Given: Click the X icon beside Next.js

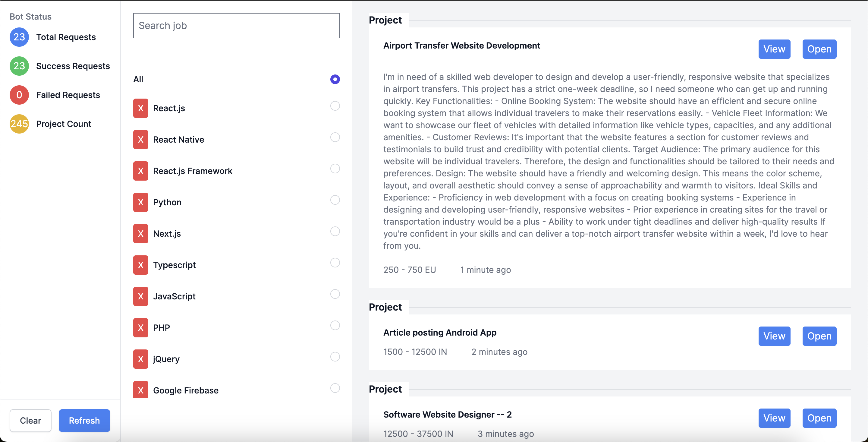Looking at the screenshot, I should click(x=140, y=234).
